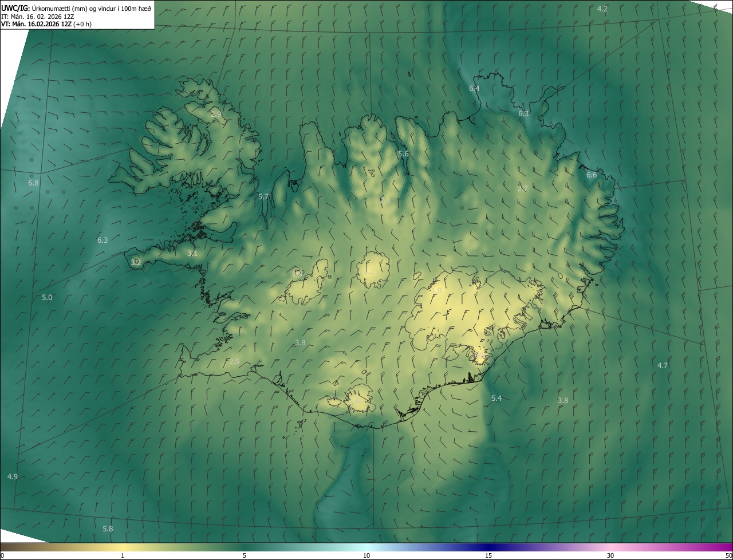Click the title "UWC/IG: Úrkomumætti (mm) og vindur í 100m hæð"
This screenshot has width=733, height=560.
click(x=76, y=8)
